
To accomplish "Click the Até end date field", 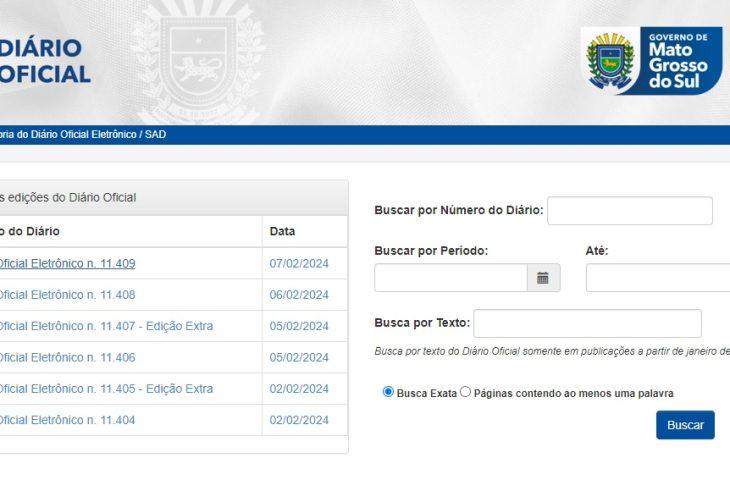I will [658, 278].
